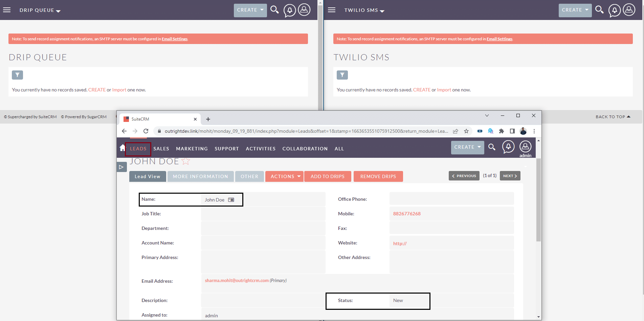Click mobile number 8826776268
This screenshot has width=644, height=321.
(x=407, y=214)
